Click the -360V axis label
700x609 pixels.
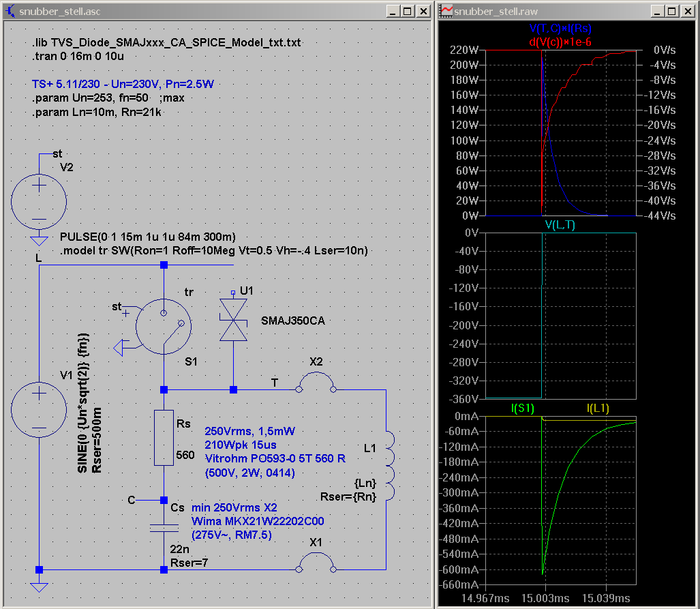(x=463, y=398)
